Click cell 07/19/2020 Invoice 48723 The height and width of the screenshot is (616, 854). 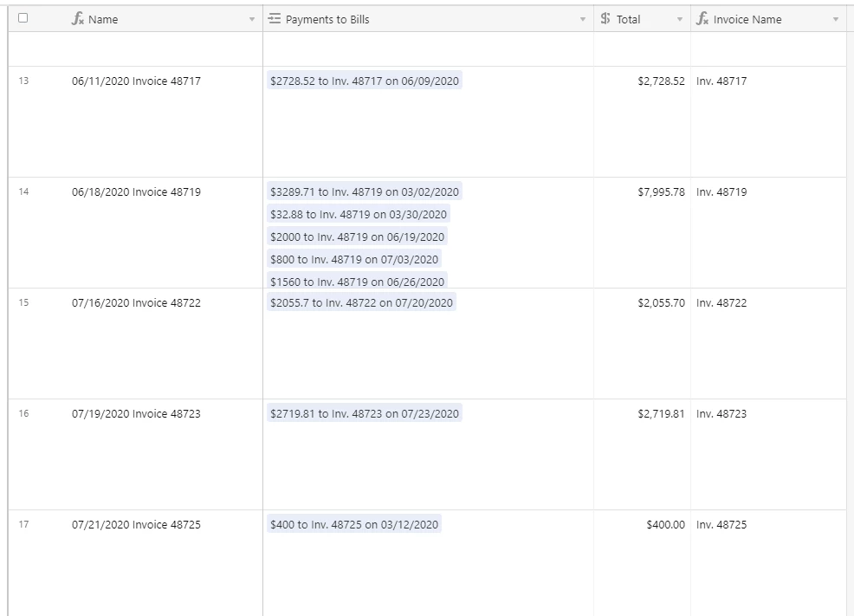click(x=136, y=454)
